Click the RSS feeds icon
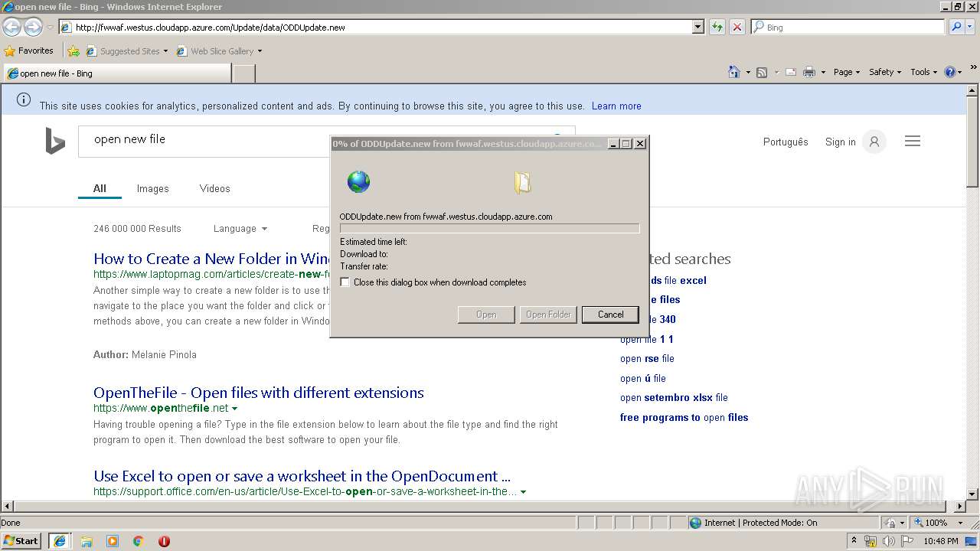This screenshot has width=980, height=551. 762,72
